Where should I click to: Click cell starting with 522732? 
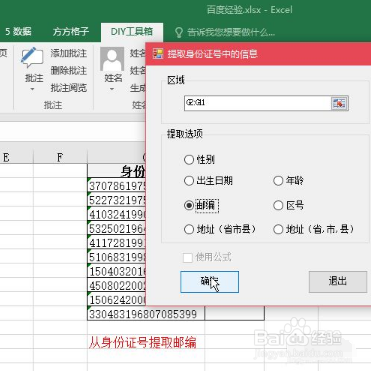click(117, 200)
